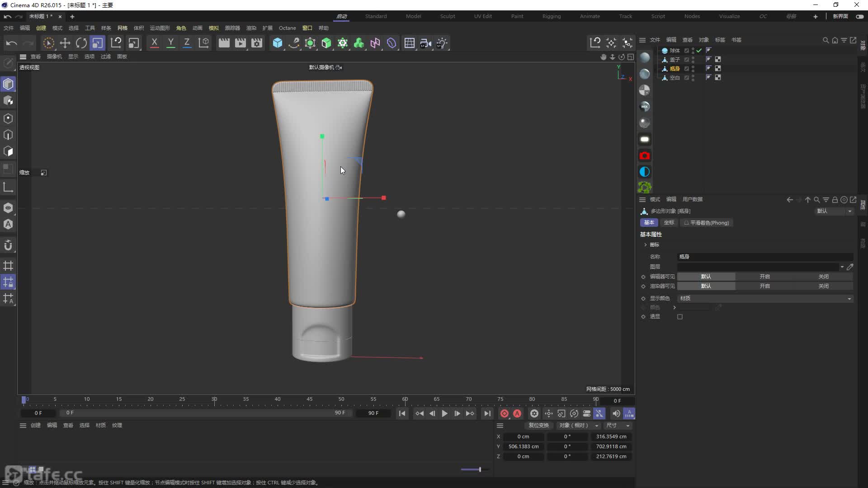Click the white Octane area light icon
The width and height of the screenshot is (868, 488).
click(645, 139)
